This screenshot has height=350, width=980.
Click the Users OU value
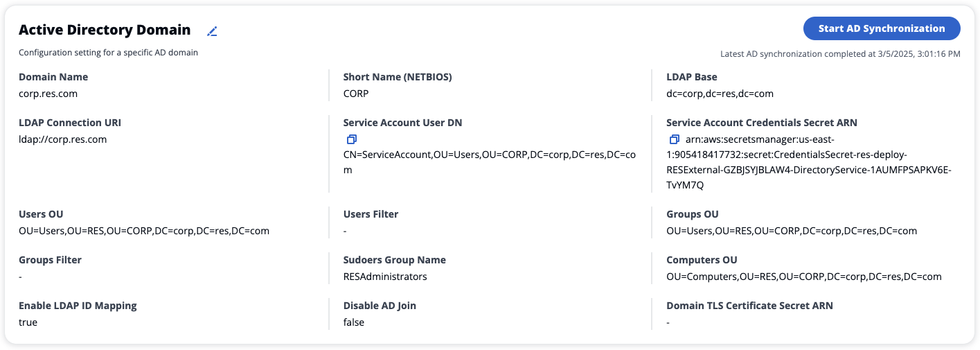pos(143,231)
